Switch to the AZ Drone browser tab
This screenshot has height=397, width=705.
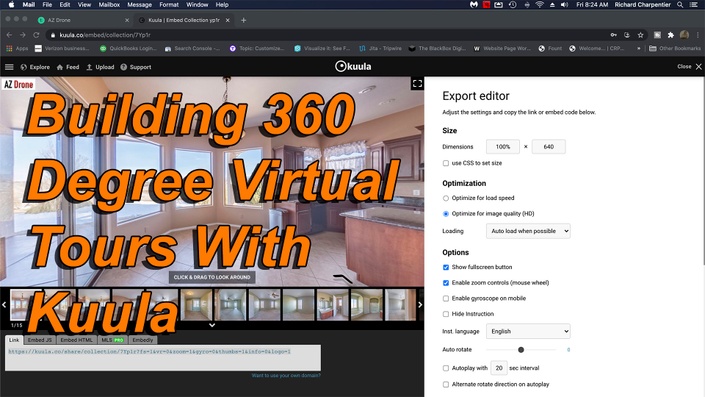click(83, 20)
